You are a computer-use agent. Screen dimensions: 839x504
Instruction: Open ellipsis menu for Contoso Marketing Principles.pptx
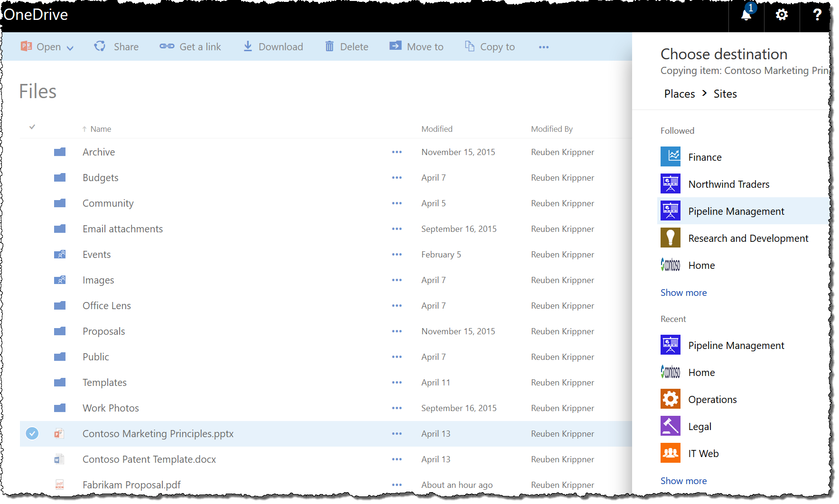pyautogui.click(x=397, y=434)
